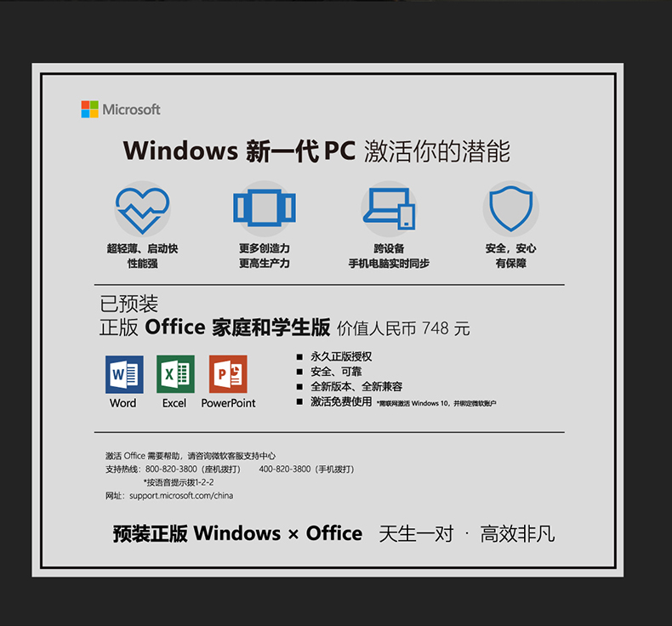
Task: Open the Word application icon
Action: [124, 374]
